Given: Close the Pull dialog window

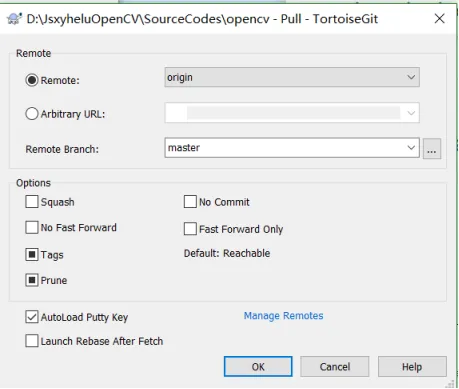Looking at the screenshot, I should point(440,19).
